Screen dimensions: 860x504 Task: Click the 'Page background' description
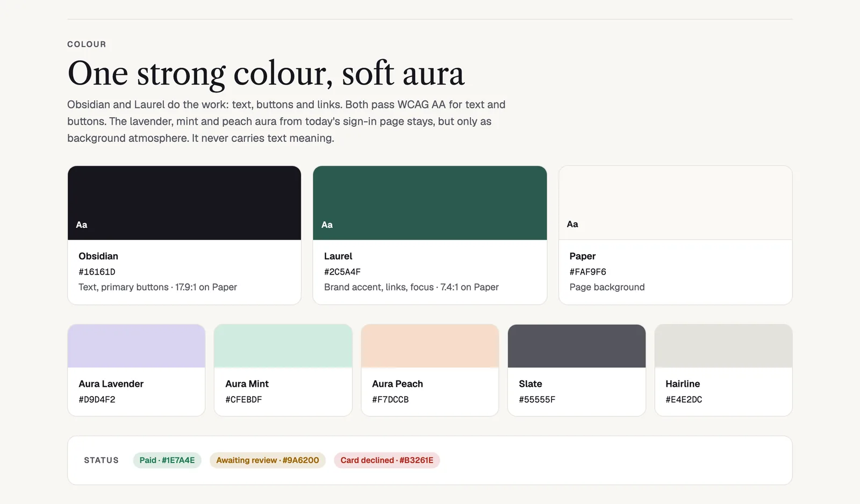click(607, 287)
